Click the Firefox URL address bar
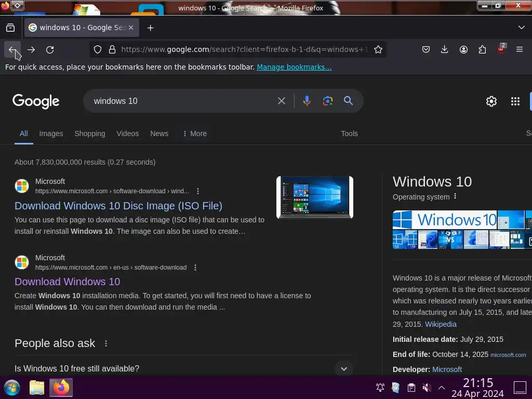 click(244, 49)
